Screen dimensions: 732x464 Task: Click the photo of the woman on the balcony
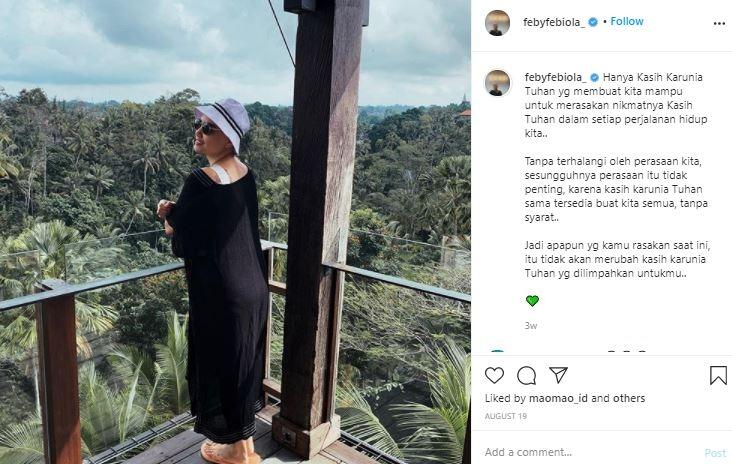235,232
